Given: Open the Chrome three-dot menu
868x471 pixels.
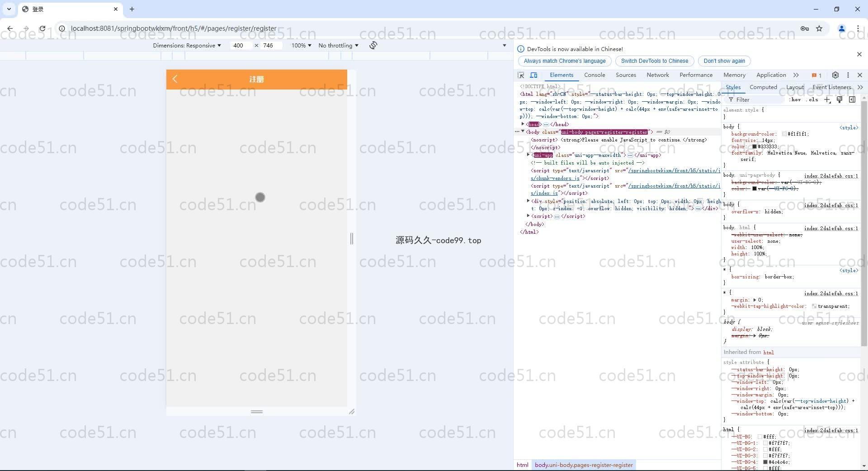Looking at the screenshot, I should (x=858, y=28).
